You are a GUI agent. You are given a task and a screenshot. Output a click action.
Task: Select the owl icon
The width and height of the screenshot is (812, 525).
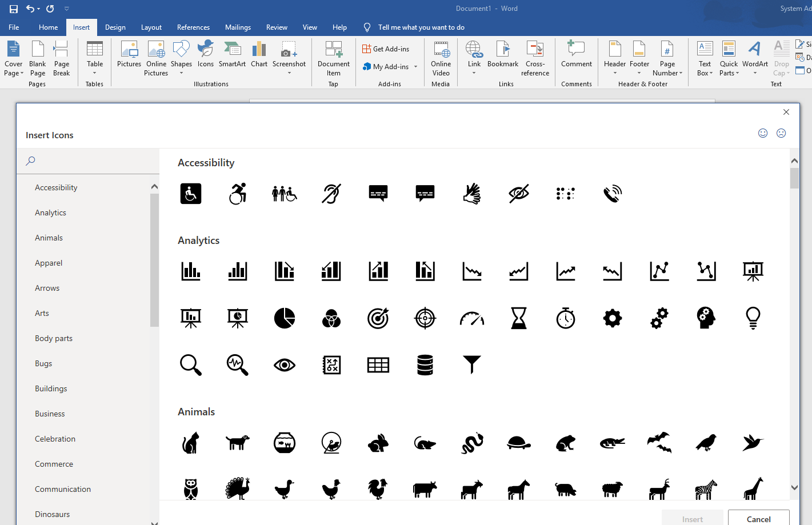pyautogui.click(x=191, y=489)
